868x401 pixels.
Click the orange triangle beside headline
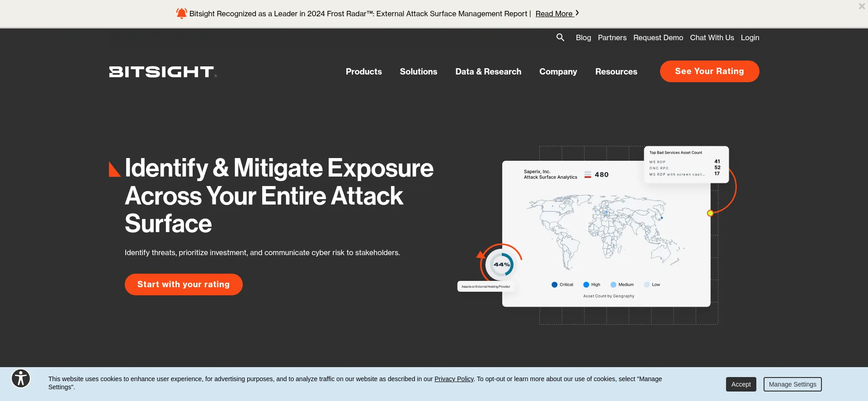coord(114,169)
